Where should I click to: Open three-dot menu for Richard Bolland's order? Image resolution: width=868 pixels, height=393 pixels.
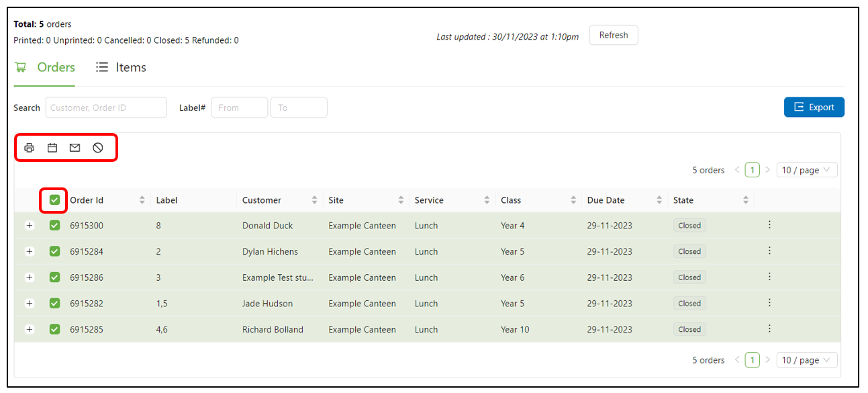[x=769, y=329]
